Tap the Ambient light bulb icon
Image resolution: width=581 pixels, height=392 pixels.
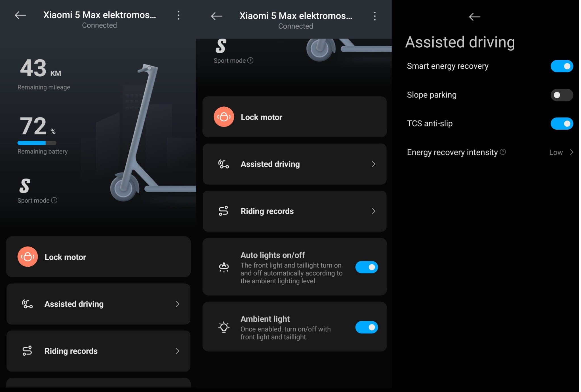[224, 327]
